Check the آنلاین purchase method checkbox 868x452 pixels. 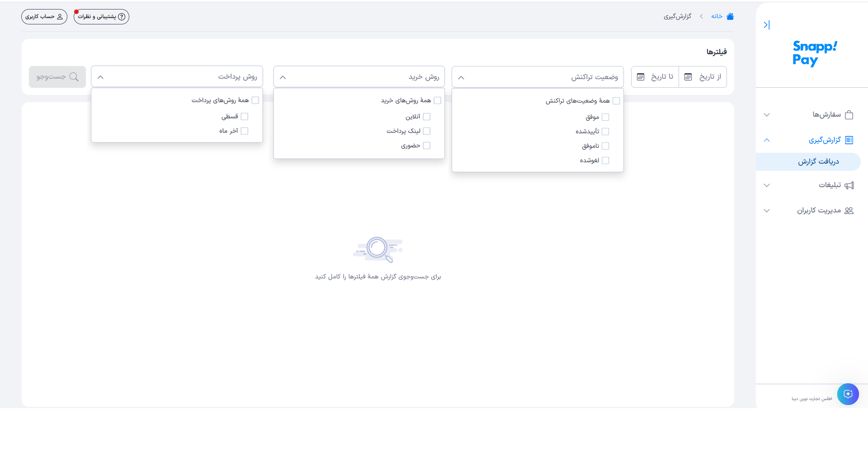(426, 117)
